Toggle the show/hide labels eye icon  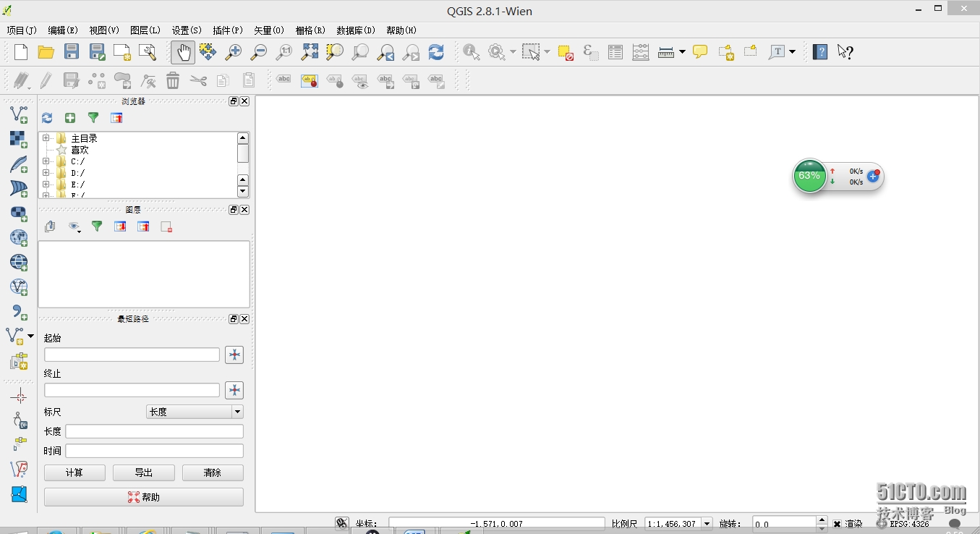pos(360,80)
